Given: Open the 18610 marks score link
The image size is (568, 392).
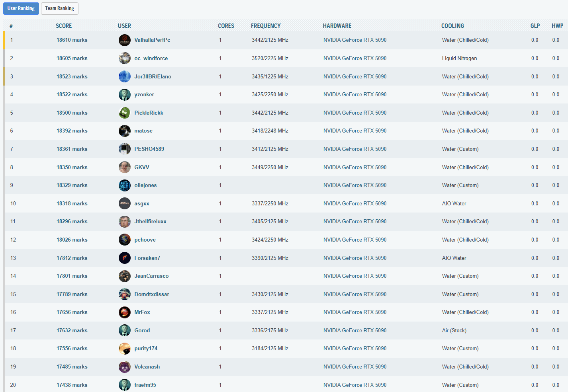Looking at the screenshot, I should [x=72, y=40].
